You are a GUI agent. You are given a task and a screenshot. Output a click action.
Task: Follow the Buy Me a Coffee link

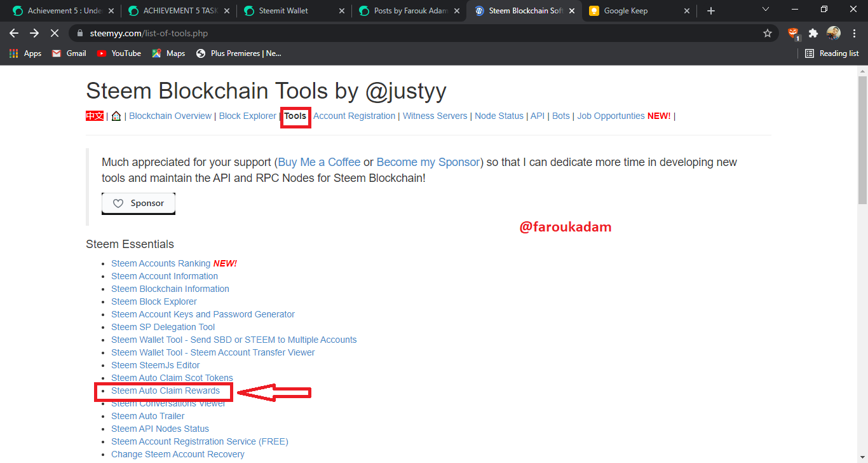pyautogui.click(x=319, y=162)
